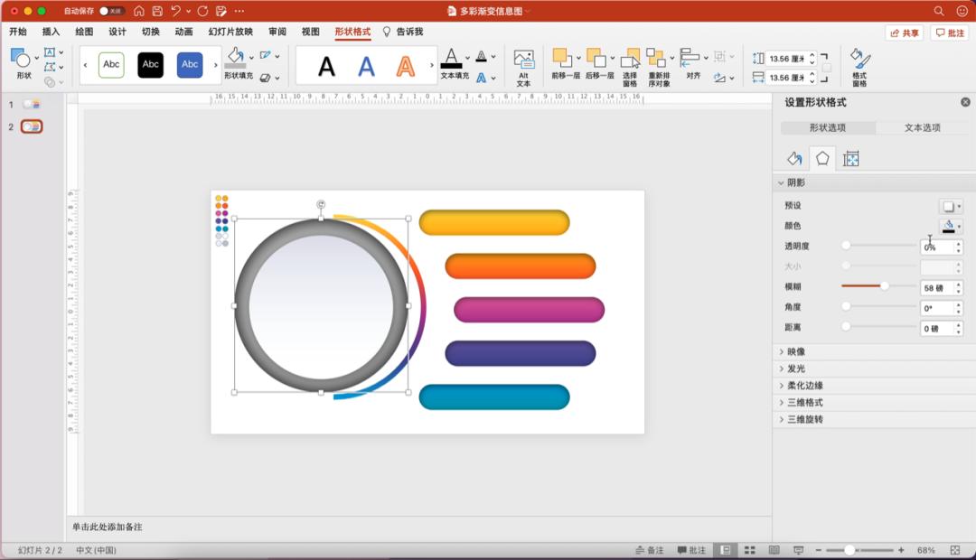Click the Comments (批注) button top right
Image resolution: width=976 pixels, height=560 pixels.
[x=950, y=33]
